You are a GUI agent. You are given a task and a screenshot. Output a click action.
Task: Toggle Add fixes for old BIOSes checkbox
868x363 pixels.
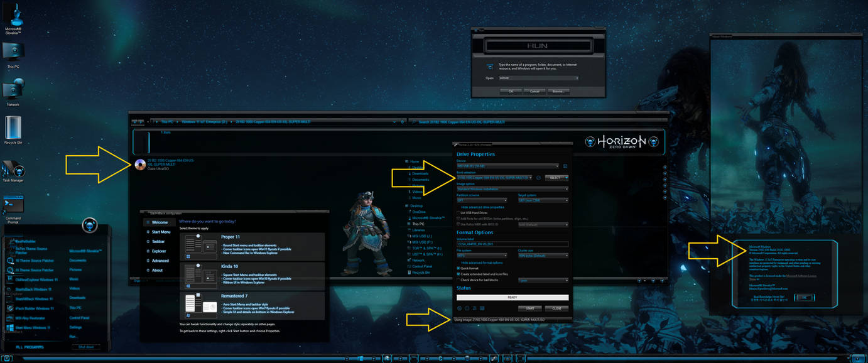(x=458, y=219)
